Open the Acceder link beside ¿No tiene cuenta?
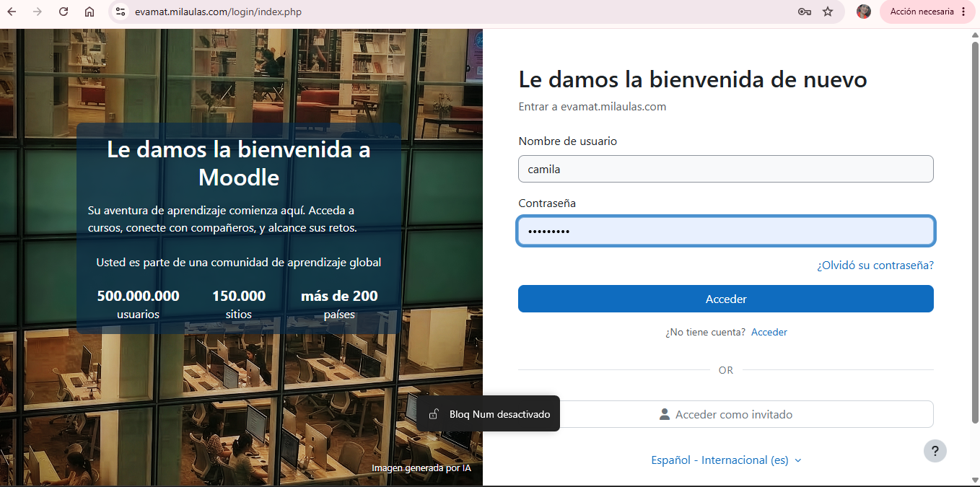 [769, 333]
